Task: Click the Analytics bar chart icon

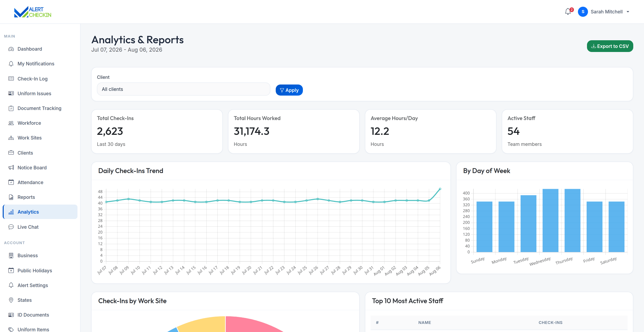Action: point(11,212)
